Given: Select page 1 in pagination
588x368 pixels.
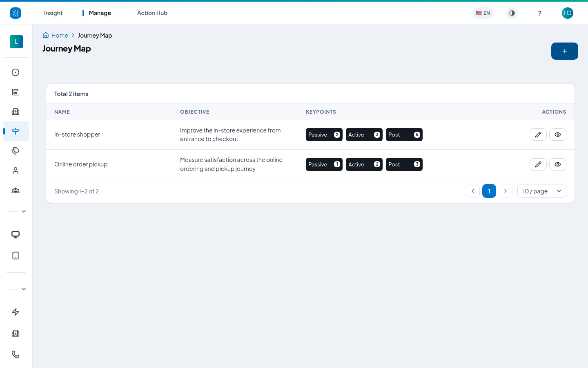Looking at the screenshot, I should click(489, 191).
